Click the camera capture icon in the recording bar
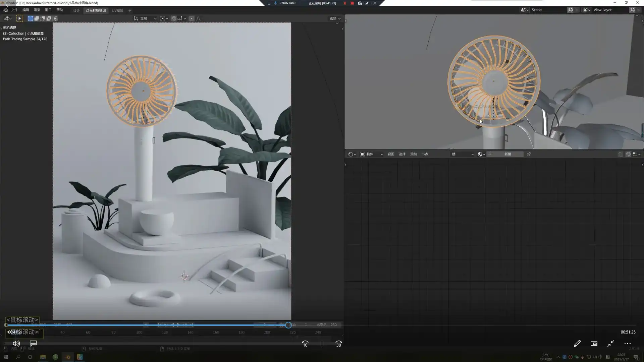644x362 pixels. point(360,3)
